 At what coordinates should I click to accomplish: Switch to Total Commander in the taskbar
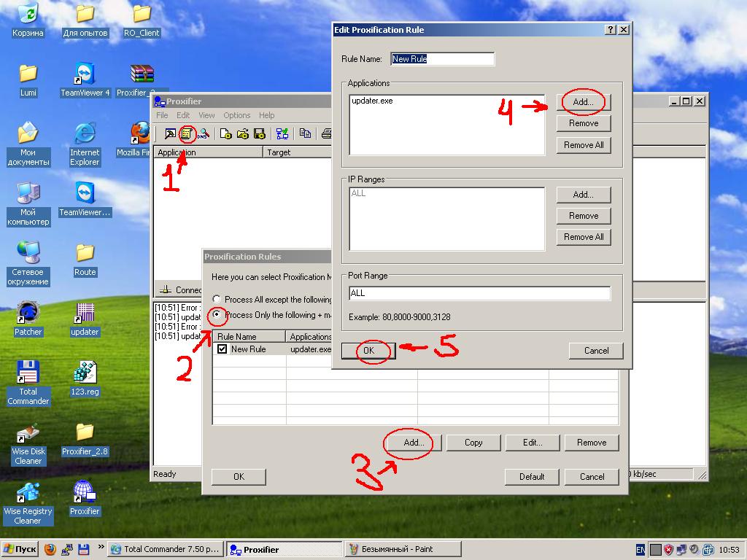click(165, 549)
